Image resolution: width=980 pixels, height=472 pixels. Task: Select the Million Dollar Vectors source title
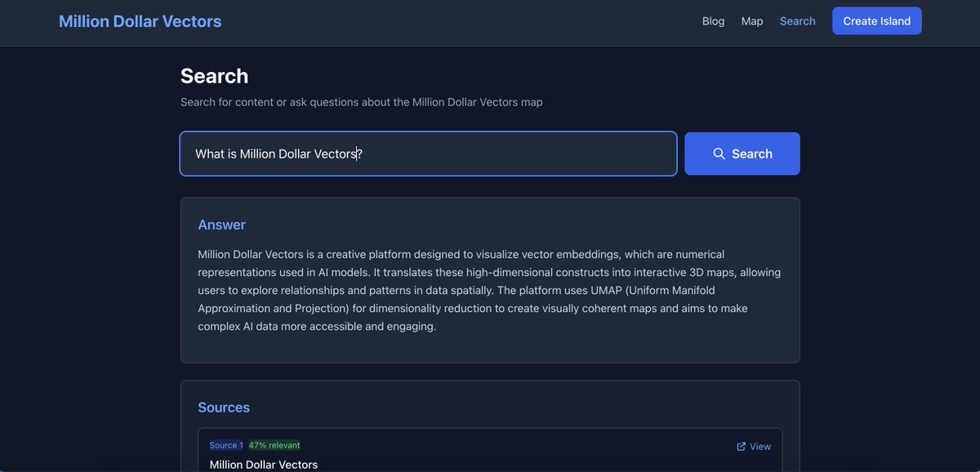coord(264,465)
